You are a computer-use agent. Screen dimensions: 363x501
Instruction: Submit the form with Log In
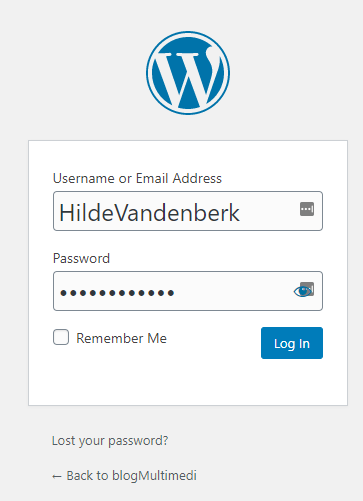coord(292,343)
